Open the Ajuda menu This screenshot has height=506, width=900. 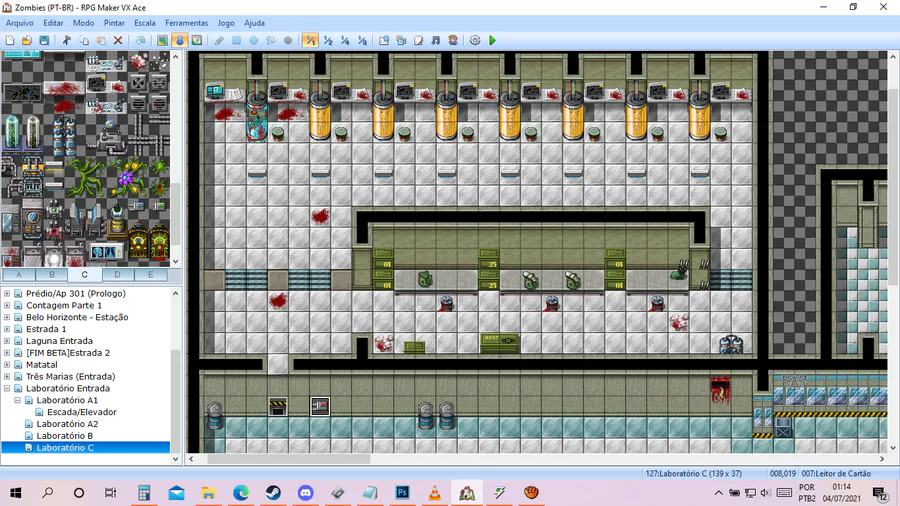pyautogui.click(x=254, y=23)
